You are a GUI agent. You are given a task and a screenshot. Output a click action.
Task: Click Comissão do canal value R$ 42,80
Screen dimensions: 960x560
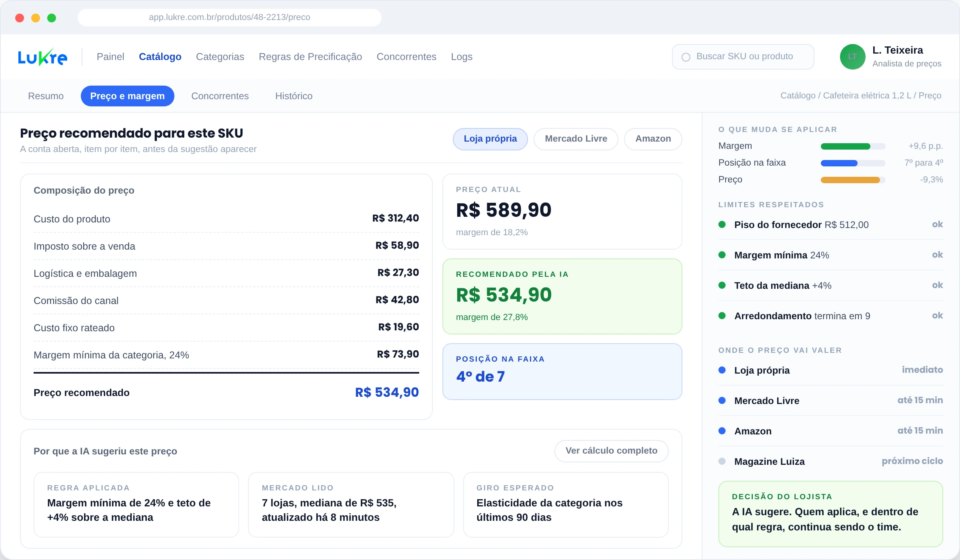click(x=397, y=300)
